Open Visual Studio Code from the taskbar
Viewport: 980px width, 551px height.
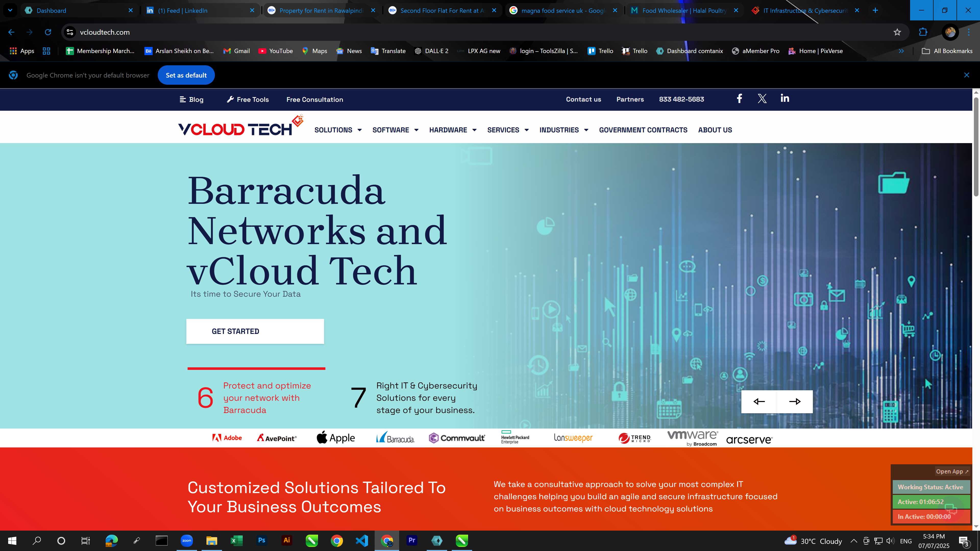361,540
